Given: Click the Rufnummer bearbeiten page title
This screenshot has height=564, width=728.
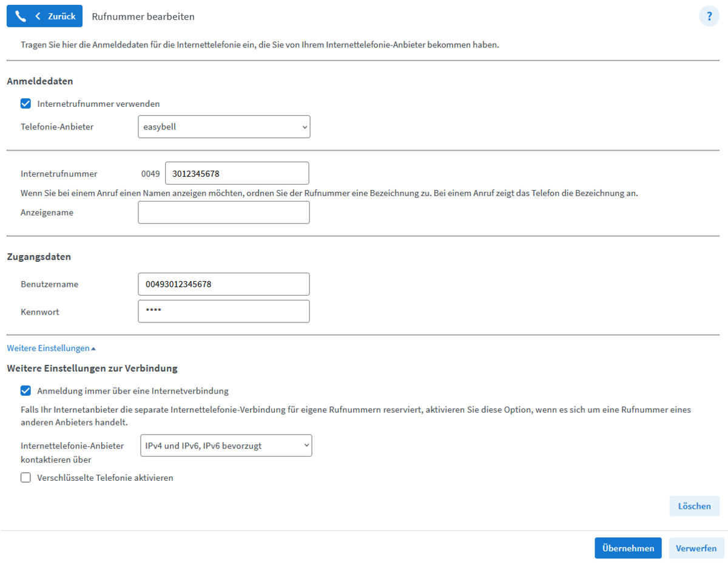Looking at the screenshot, I should point(143,16).
